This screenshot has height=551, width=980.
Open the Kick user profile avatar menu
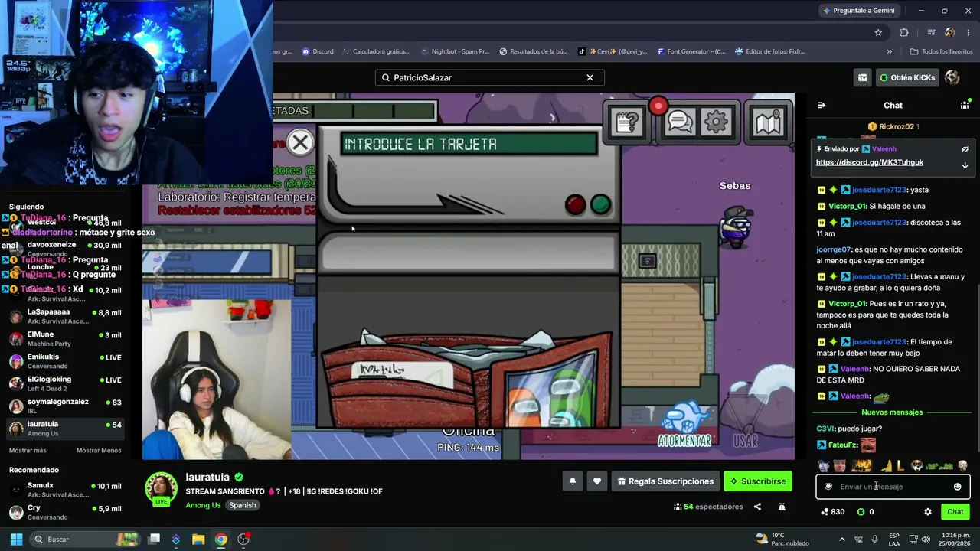tap(952, 77)
